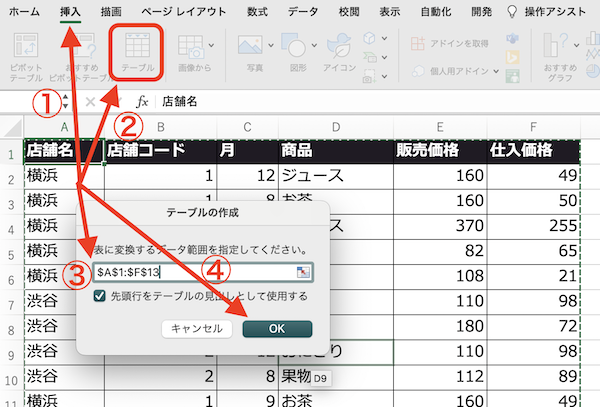Click the 3D model cube icon

coord(369,38)
